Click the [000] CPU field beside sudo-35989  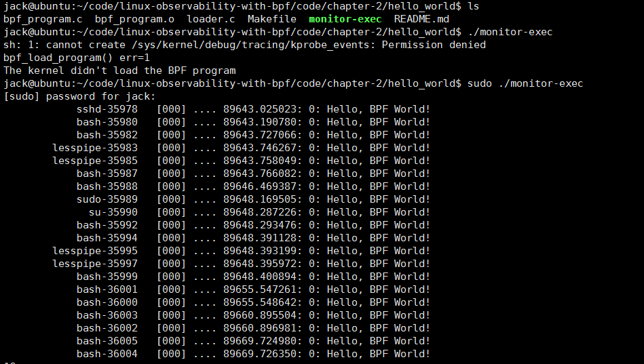pyautogui.click(x=171, y=199)
